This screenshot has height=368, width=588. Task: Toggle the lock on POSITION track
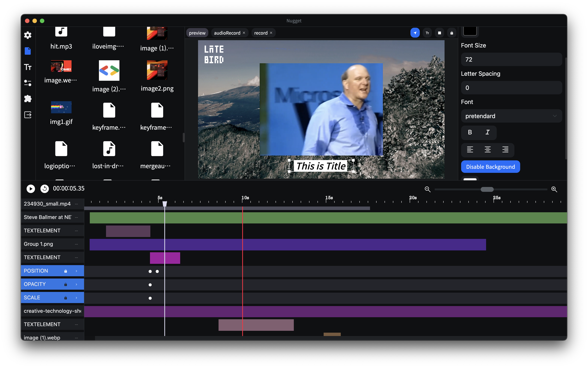pyautogui.click(x=66, y=271)
